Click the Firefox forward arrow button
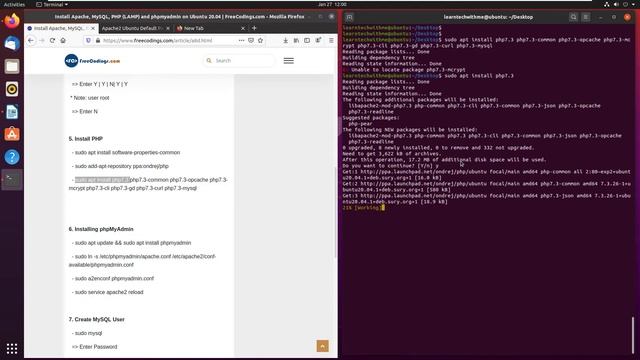The width and height of the screenshot is (640, 360). [42, 40]
